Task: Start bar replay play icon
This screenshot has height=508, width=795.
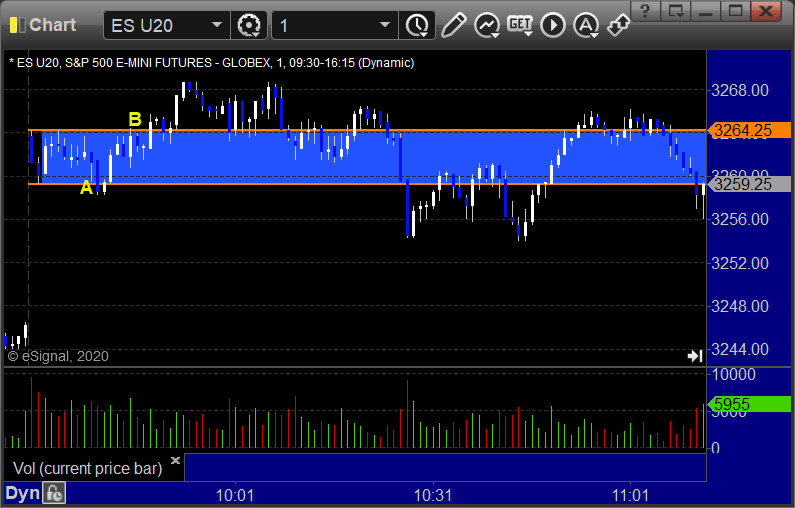Action: point(553,25)
